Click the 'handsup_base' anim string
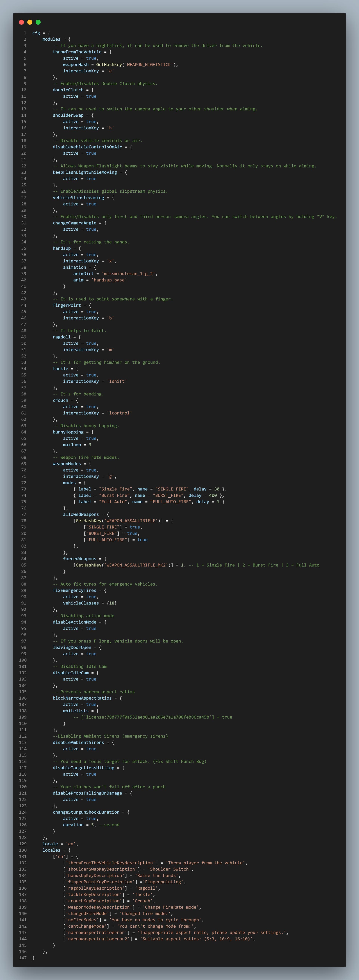Viewport: 359px width, 980px height. pos(109,280)
